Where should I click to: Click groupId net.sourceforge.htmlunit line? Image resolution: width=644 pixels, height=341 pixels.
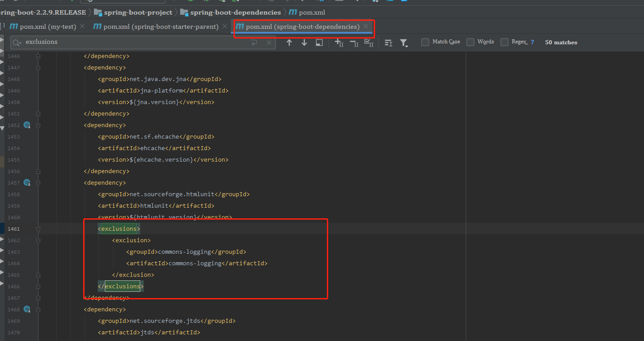tap(174, 194)
